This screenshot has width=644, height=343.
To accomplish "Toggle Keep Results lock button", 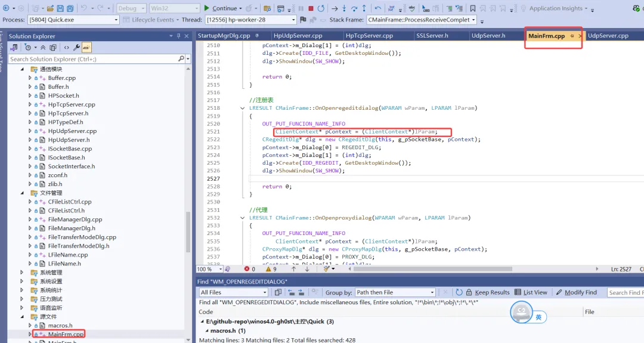I will click(x=488, y=292).
